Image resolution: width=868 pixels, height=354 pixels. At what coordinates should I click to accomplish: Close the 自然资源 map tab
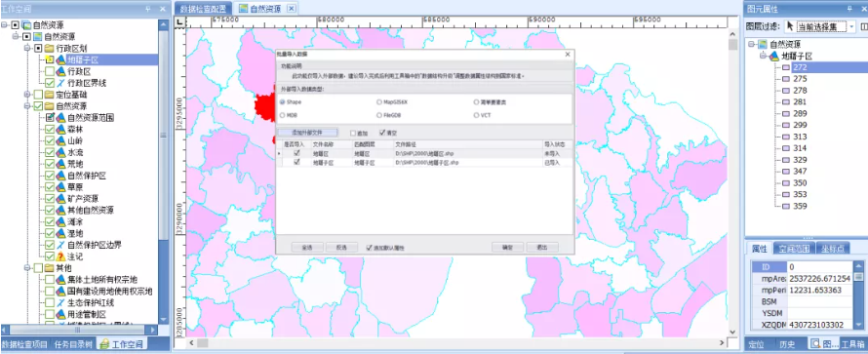[292, 9]
